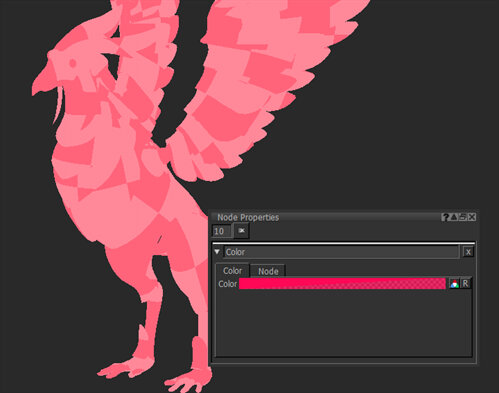Viewport: 499px width, 393px height.
Task: Click the empty area below Color row
Action: [x=343, y=323]
